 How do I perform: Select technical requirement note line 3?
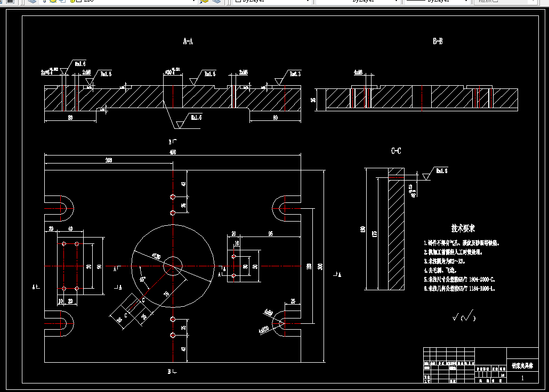(445, 261)
